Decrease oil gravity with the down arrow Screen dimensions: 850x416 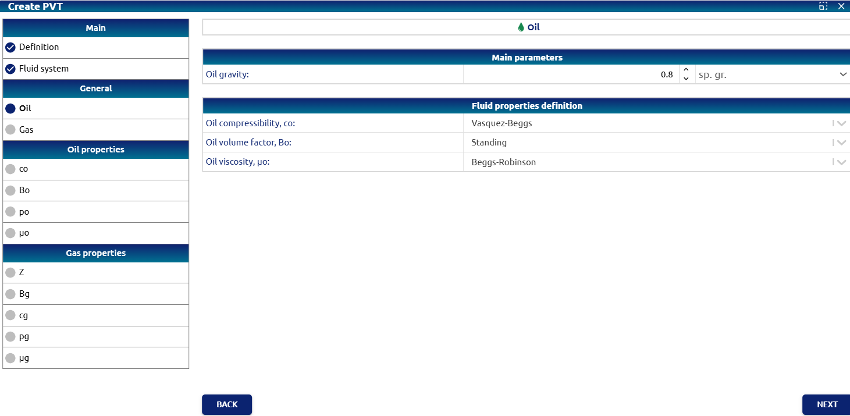pos(685,79)
